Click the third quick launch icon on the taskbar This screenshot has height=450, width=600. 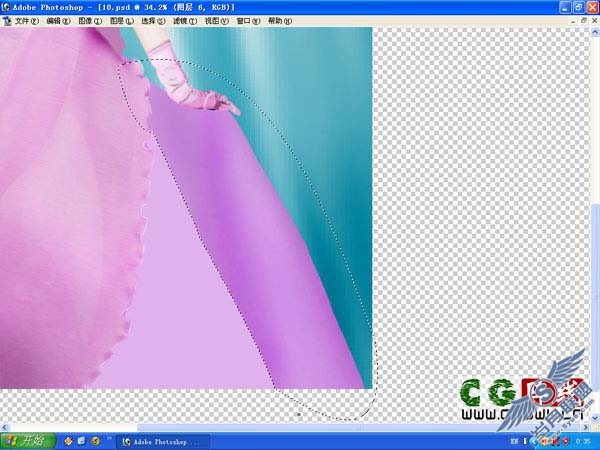pos(95,441)
